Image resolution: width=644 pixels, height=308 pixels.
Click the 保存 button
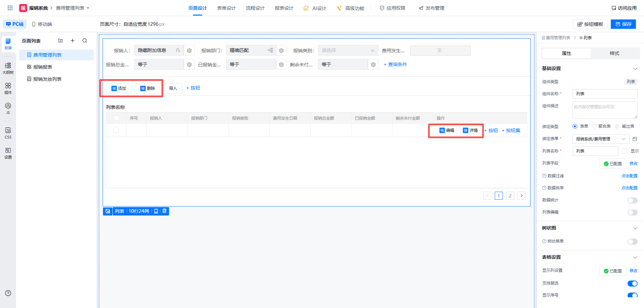[623, 24]
